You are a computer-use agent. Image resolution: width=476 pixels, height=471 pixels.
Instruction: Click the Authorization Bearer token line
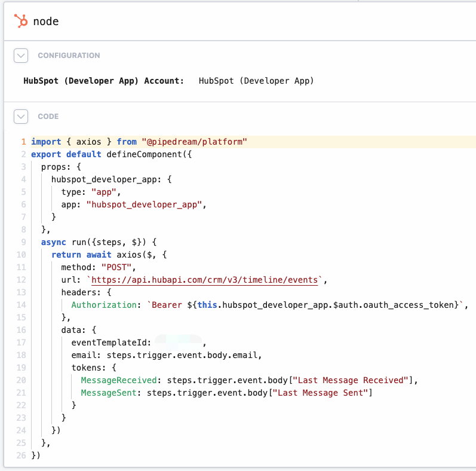click(x=270, y=305)
